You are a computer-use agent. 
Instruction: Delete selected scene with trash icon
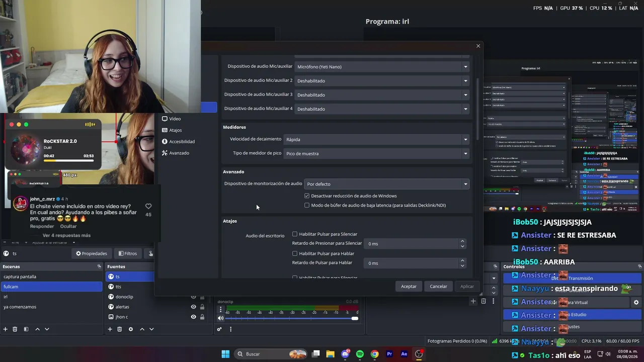(15, 329)
